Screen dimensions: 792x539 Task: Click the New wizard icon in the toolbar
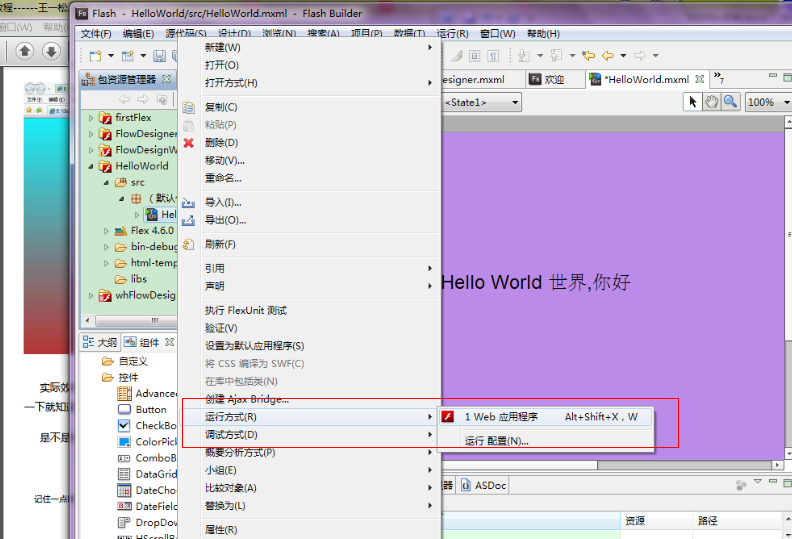pyautogui.click(x=95, y=56)
